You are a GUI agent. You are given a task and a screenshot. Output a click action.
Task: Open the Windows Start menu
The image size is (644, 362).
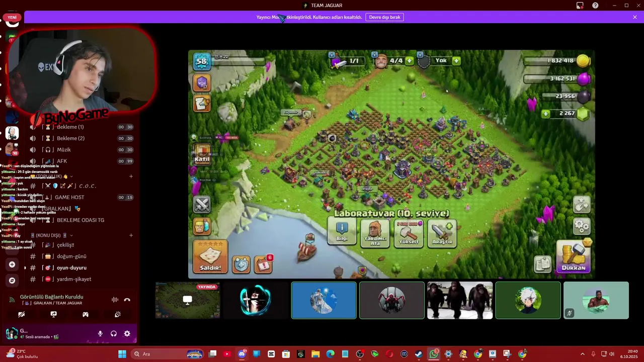(x=122, y=354)
